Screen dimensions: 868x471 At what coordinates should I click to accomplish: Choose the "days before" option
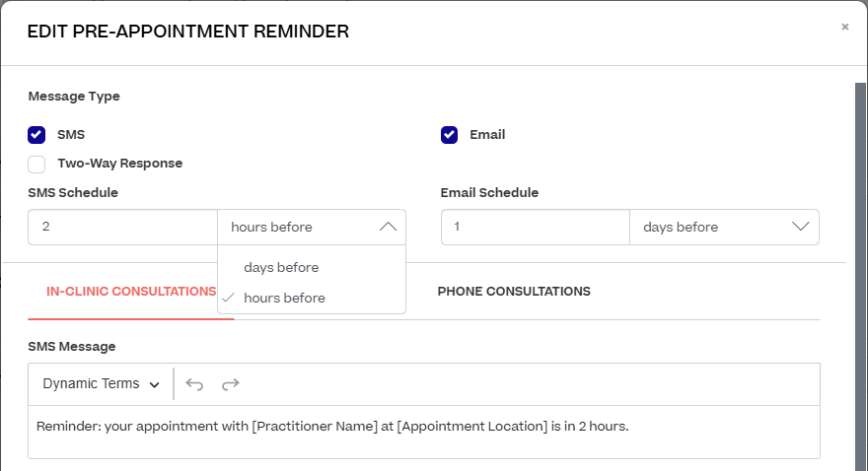click(281, 267)
